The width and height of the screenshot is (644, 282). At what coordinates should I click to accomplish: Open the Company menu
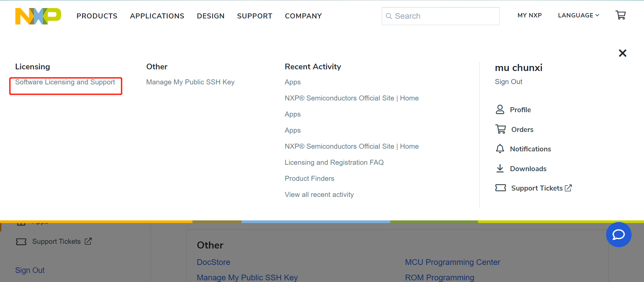point(303,16)
